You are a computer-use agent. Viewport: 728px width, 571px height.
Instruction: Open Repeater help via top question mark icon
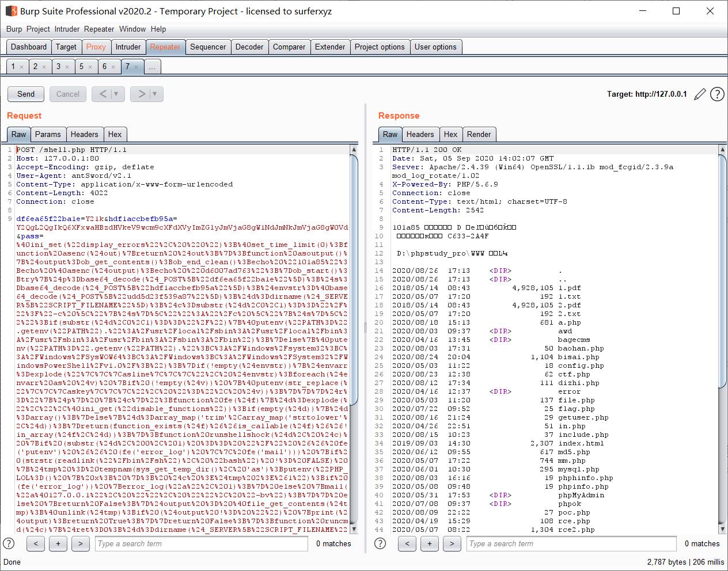pyautogui.click(x=717, y=94)
